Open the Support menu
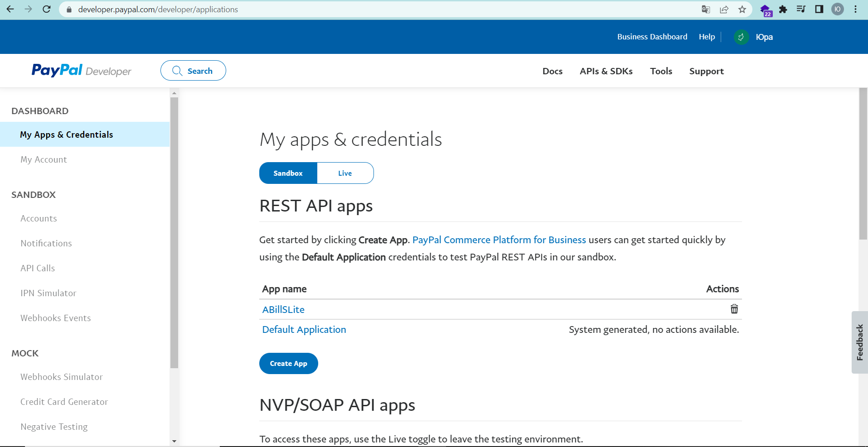 706,71
